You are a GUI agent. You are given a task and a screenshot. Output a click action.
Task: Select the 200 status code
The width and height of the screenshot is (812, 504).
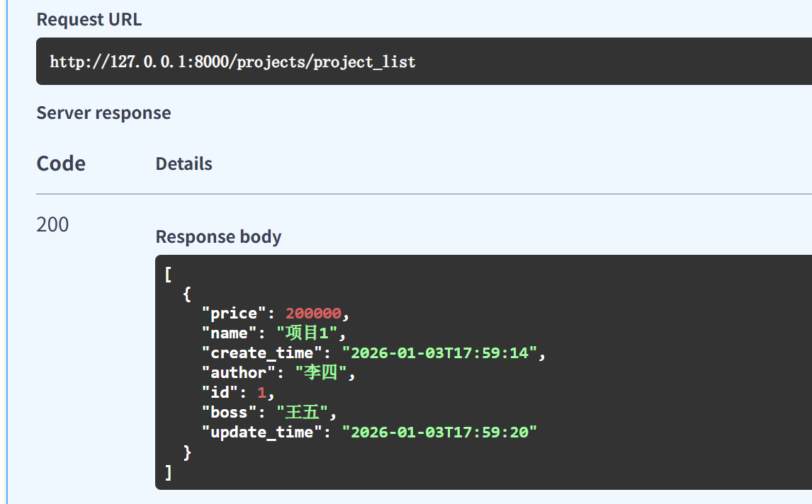(x=52, y=224)
